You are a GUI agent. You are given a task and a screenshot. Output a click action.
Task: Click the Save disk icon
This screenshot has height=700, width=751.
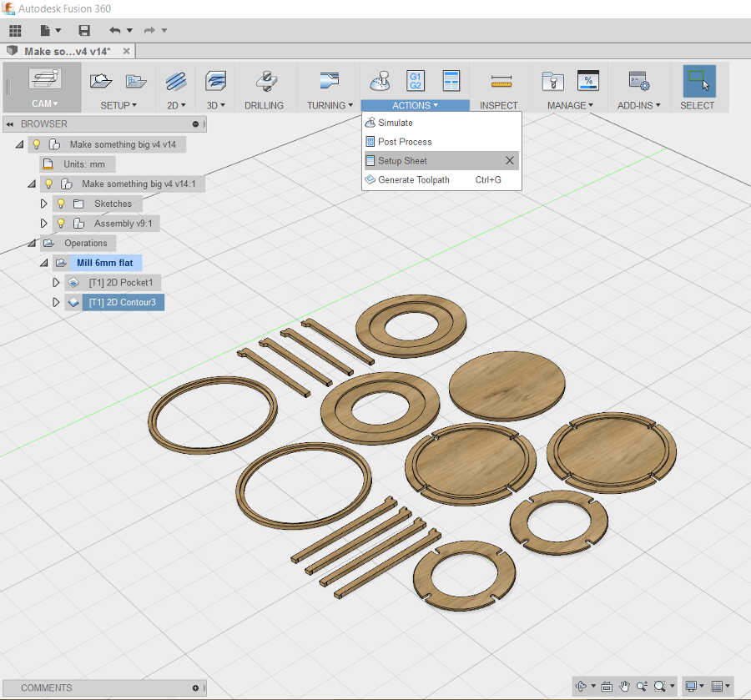coord(84,31)
